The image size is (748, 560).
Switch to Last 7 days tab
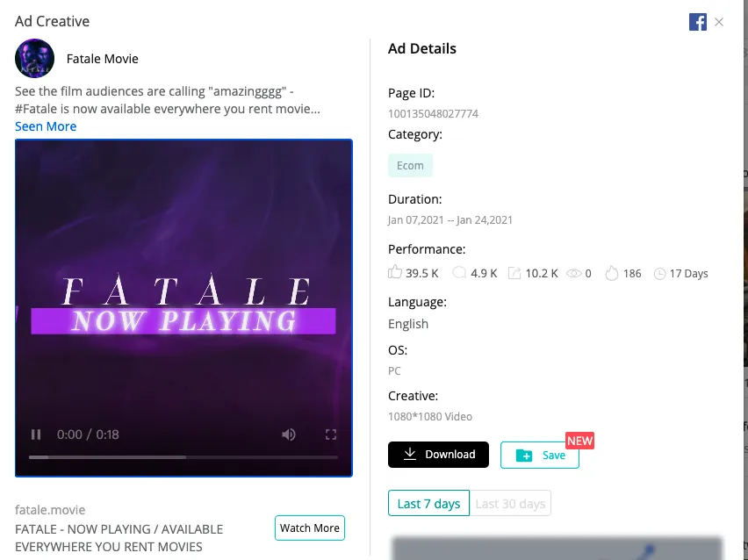pyautogui.click(x=428, y=504)
